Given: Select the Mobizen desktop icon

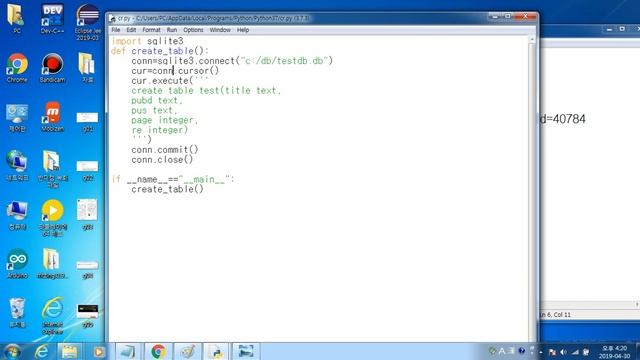Looking at the screenshot, I should pyautogui.click(x=52, y=117).
